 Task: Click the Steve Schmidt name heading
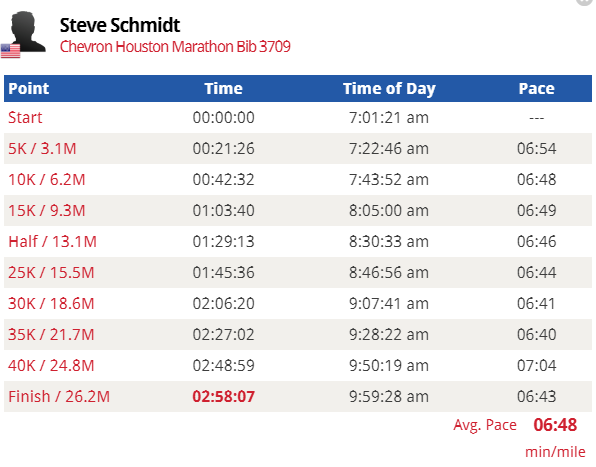[120, 25]
